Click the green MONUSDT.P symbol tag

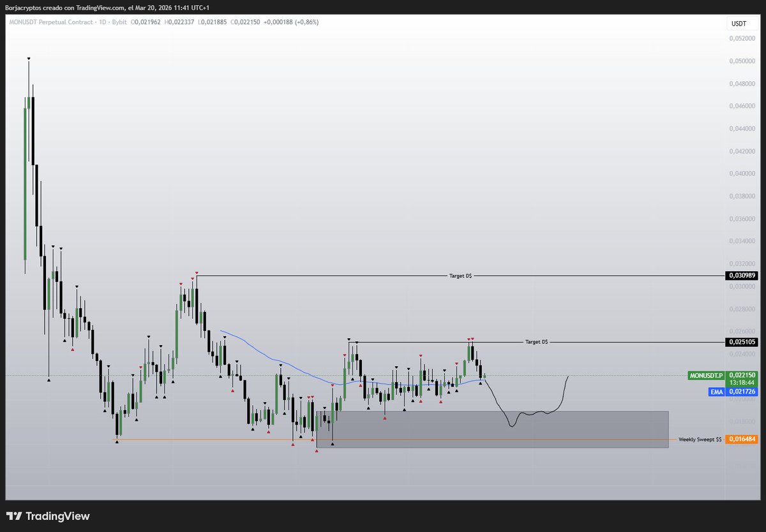[707, 376]
